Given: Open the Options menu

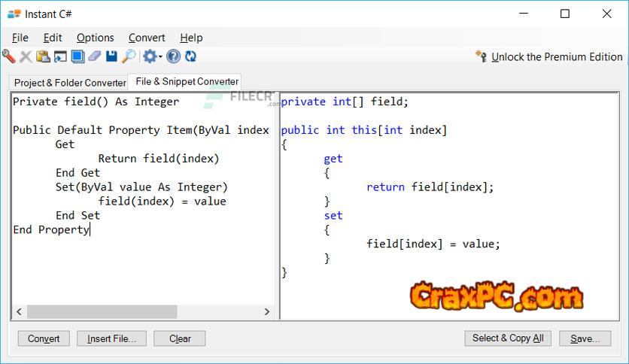Looking at the screenshot, I should (96, 38).
